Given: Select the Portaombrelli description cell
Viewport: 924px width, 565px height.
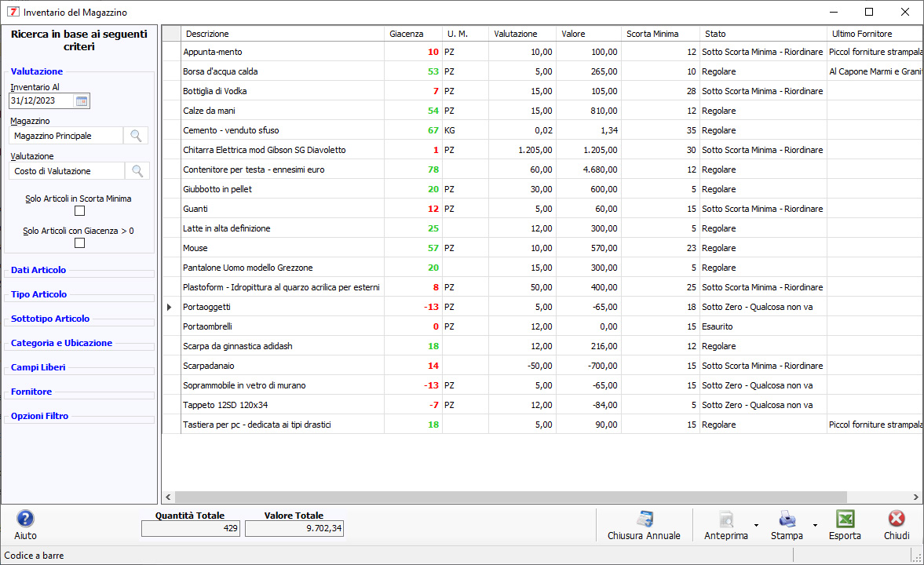Looking at the screenshot, I should [283, 326].
